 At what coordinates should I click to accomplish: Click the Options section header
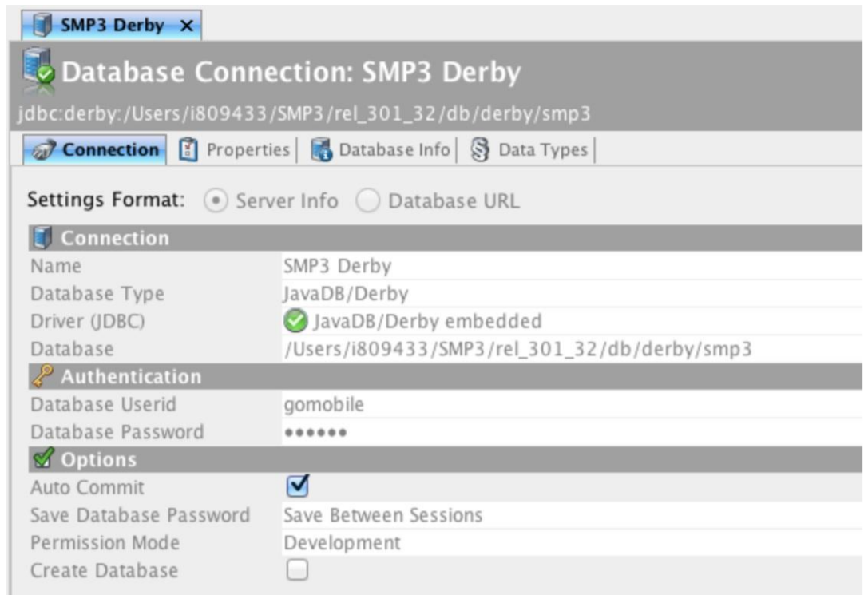point(445,459)
